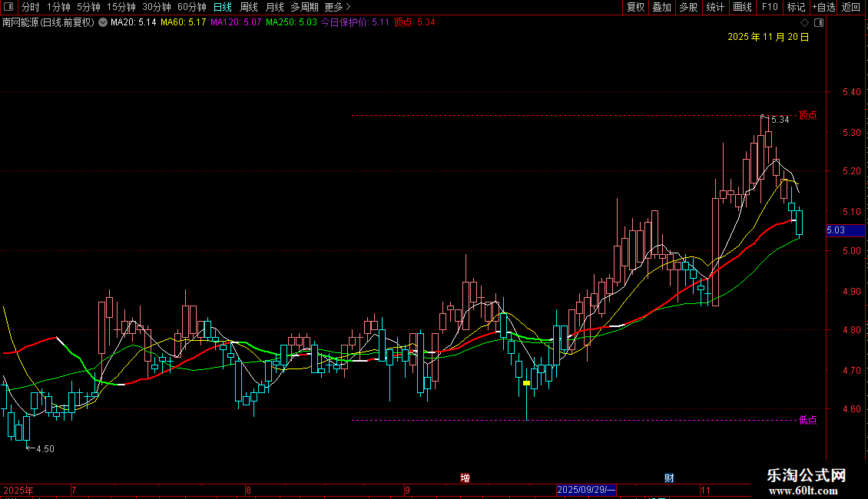Click the 顶点: 5.34 value in header
The width and height of the screenshot is (868, 499).
click(x=415, y=23)
